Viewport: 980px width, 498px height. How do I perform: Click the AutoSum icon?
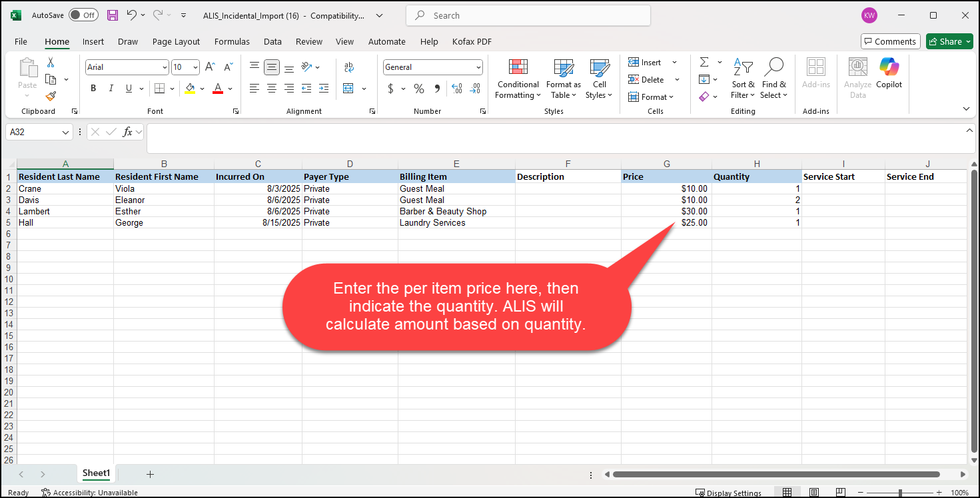click(x=705, y=62)
